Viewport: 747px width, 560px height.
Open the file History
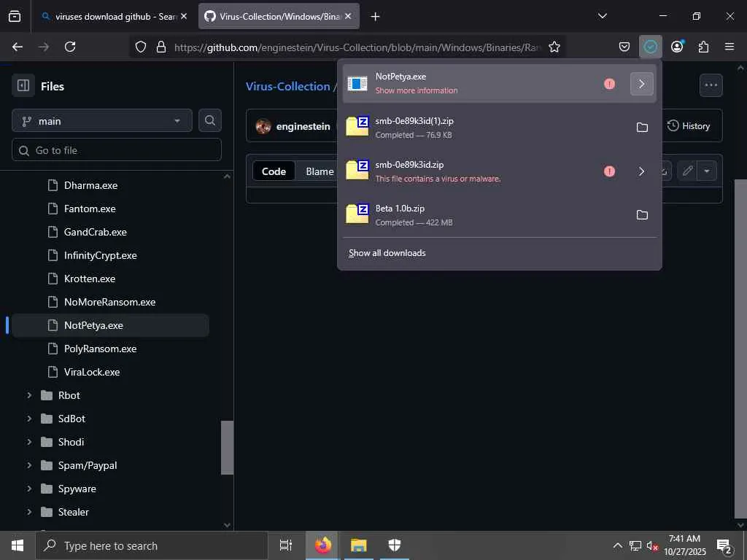(689, 125)
